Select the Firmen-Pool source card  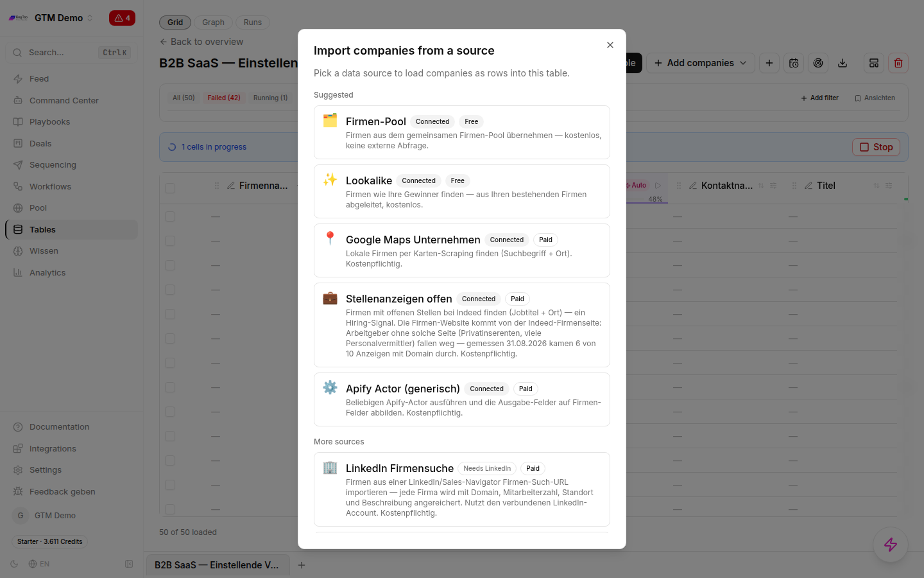[462, 132]
